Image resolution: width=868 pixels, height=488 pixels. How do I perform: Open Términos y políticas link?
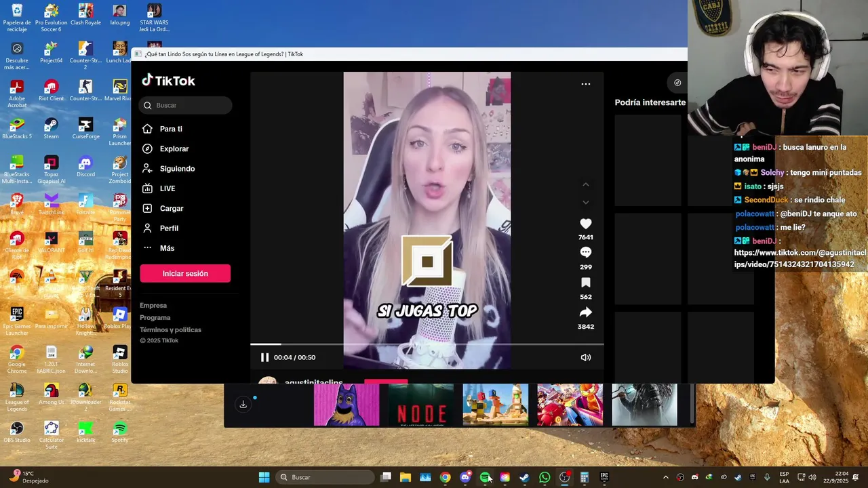point(170,330)
